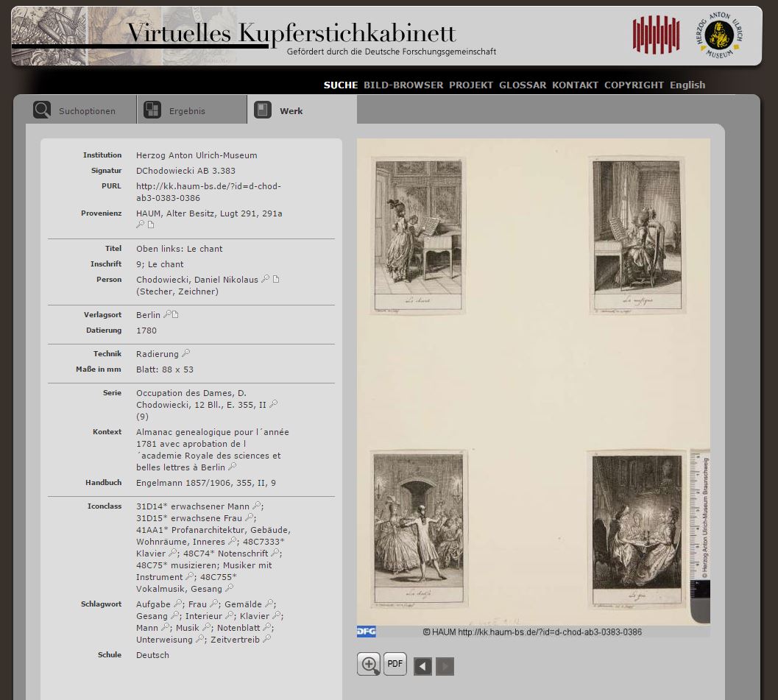Click the Suchoptionen magnifier icon
778x700 pixels.
[x=42, y=110]
